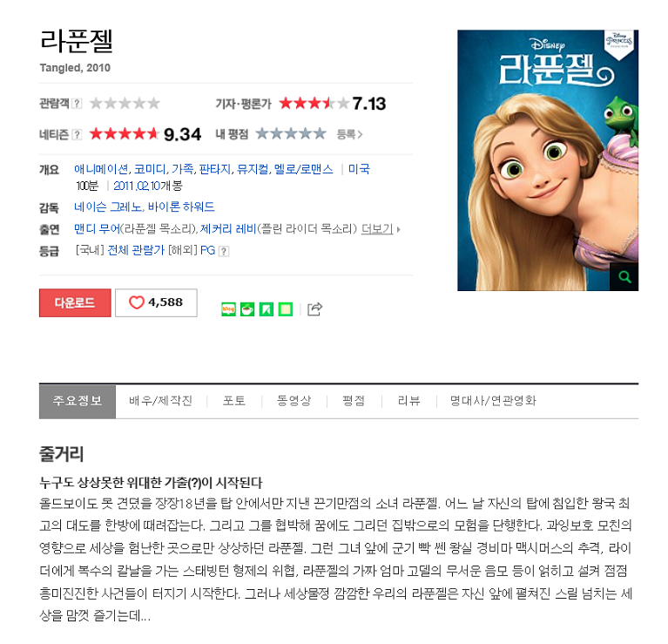Click the help icon next to PG rating

pos(224,251)
